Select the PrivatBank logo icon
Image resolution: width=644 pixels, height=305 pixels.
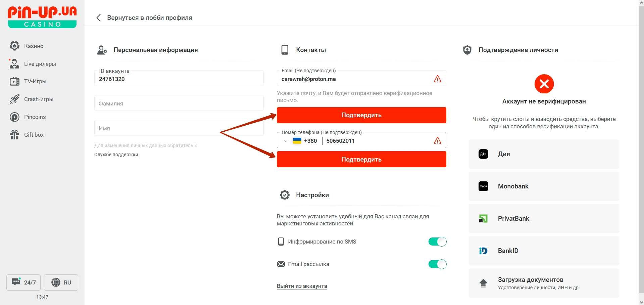tap(483, 219)
